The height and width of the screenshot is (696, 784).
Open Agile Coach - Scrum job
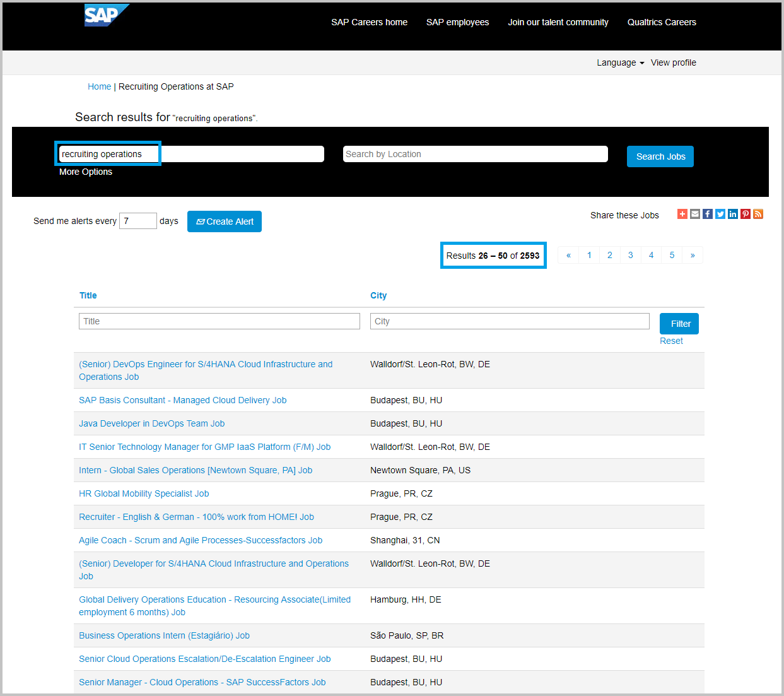(201, 540)
